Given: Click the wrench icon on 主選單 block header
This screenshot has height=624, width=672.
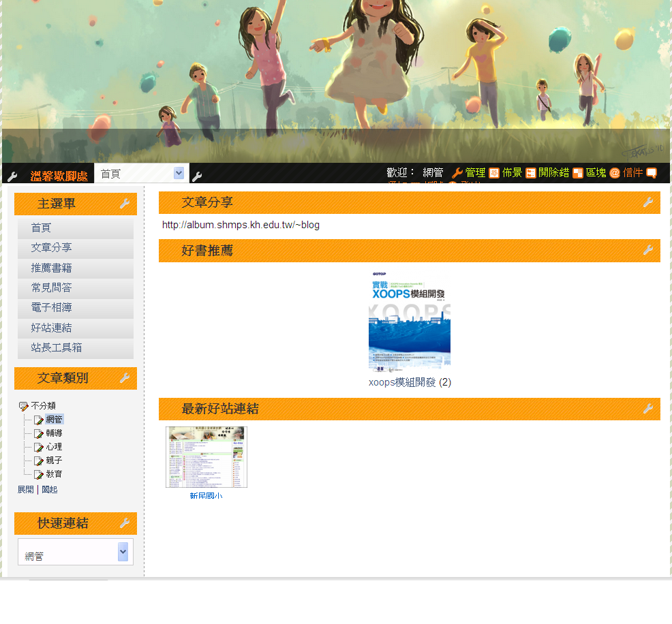Looking at the screenshot, I should pos(124,204).
